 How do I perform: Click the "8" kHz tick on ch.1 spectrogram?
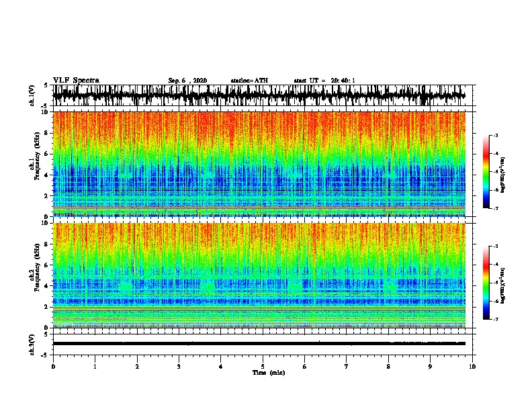click(46, 133)
